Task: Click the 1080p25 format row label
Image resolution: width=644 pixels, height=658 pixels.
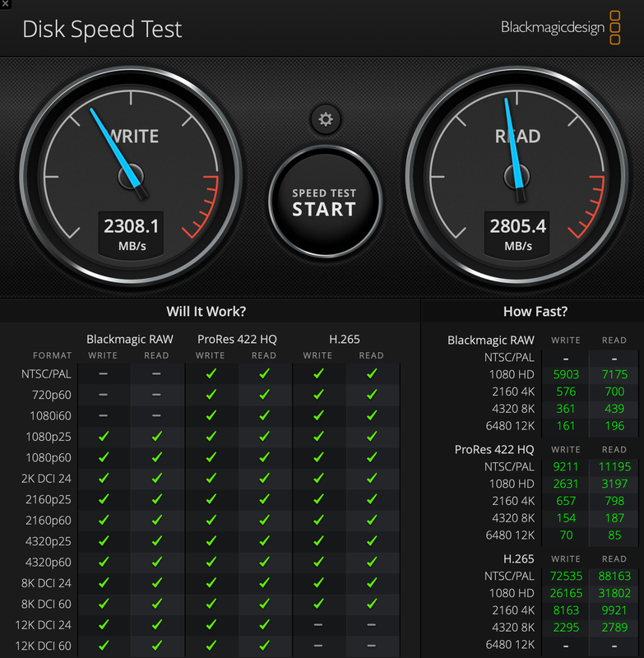Action: [49, 437]
